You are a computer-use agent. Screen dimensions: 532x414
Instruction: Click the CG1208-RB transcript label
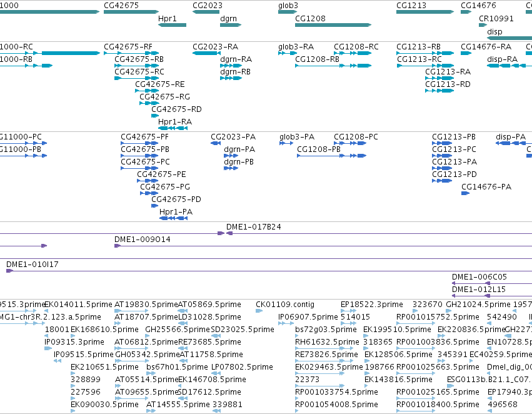click(x=317, y=59)
